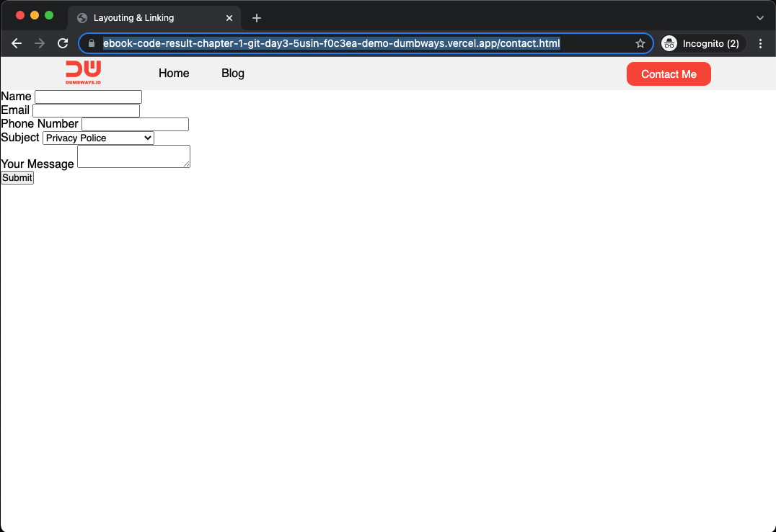Close the Layouting & Linking tab

(229, 18)
